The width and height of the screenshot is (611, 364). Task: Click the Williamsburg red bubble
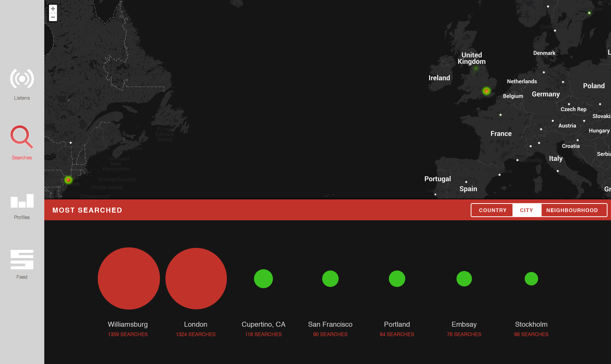129,278
